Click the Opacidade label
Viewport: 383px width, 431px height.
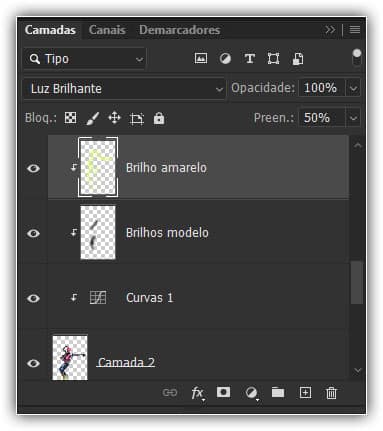tap(263, 88)
